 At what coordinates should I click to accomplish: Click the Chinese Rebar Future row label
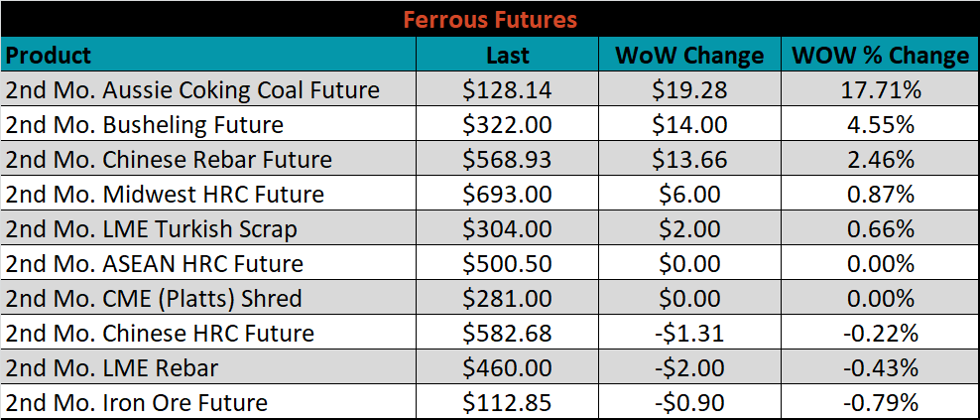pyautogui.click(x=208, y=158)
